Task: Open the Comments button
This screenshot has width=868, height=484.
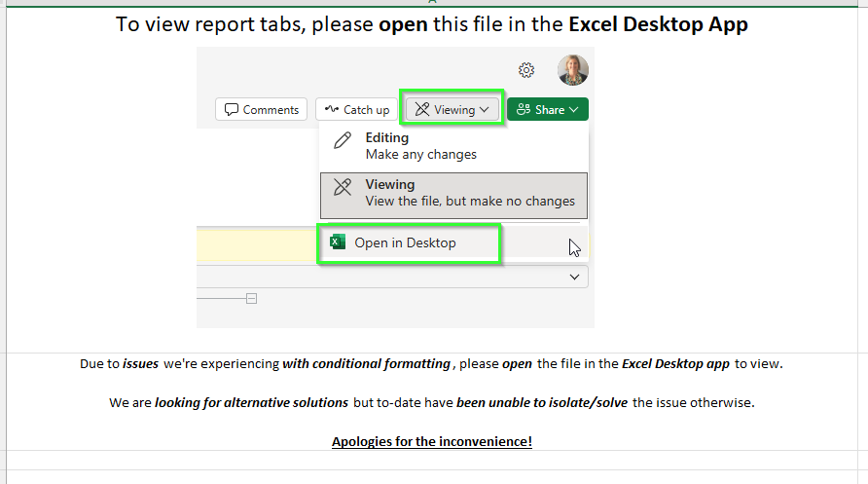Action: click(x=261, y=110)
